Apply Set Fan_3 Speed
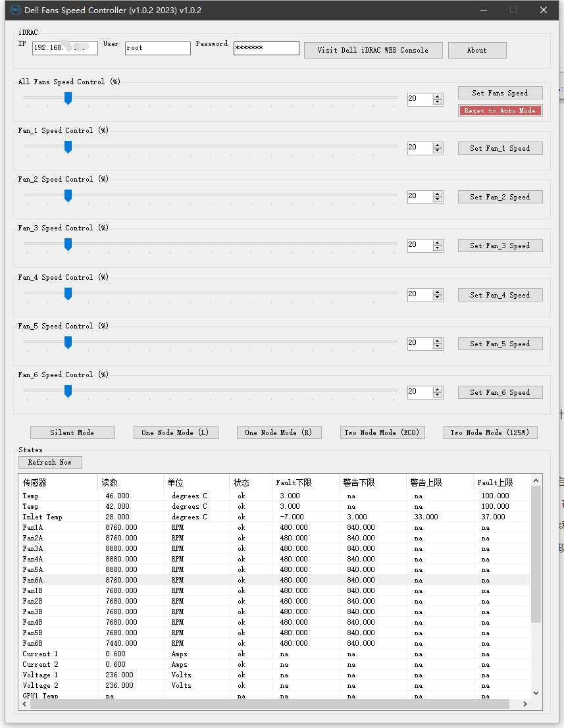Image resolution: width=564 pixels, height=728 pixels. [x=500, y=246]
